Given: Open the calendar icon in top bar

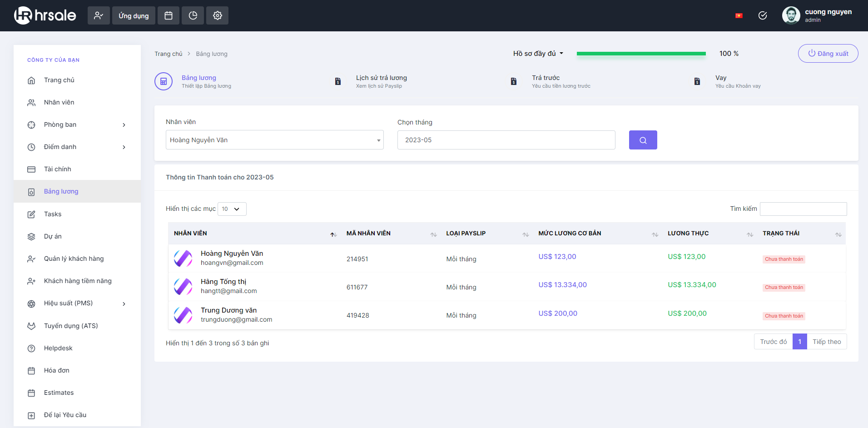Looking at the screenshot, I should click(169, 15).
